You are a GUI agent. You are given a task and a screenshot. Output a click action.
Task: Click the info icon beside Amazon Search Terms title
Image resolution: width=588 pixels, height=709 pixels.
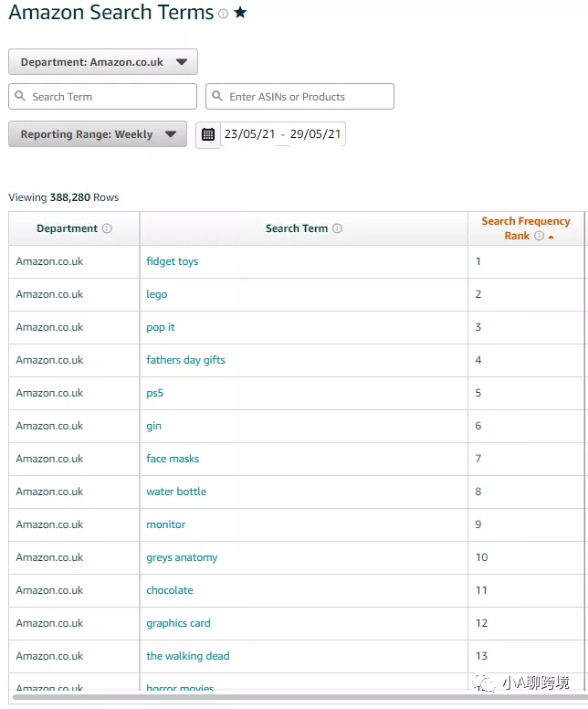[223, 14]
